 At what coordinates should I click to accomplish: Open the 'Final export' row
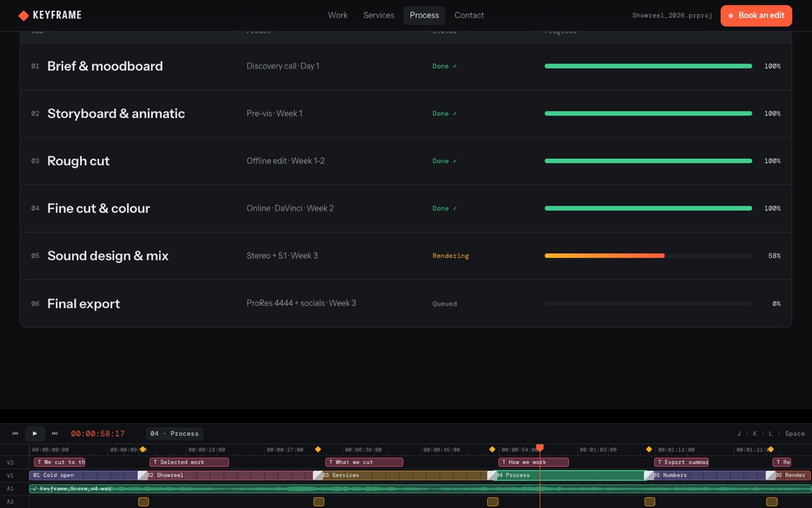click(406, 304)
